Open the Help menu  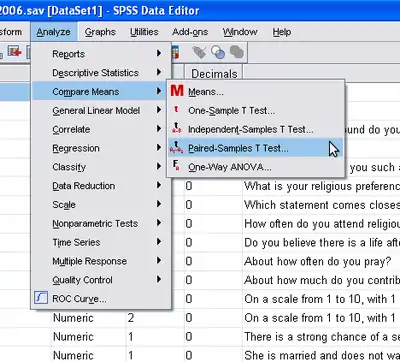click(282, 32)
